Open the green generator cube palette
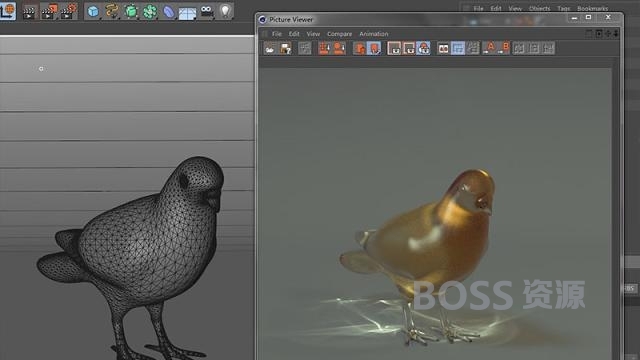 point(131,11)
